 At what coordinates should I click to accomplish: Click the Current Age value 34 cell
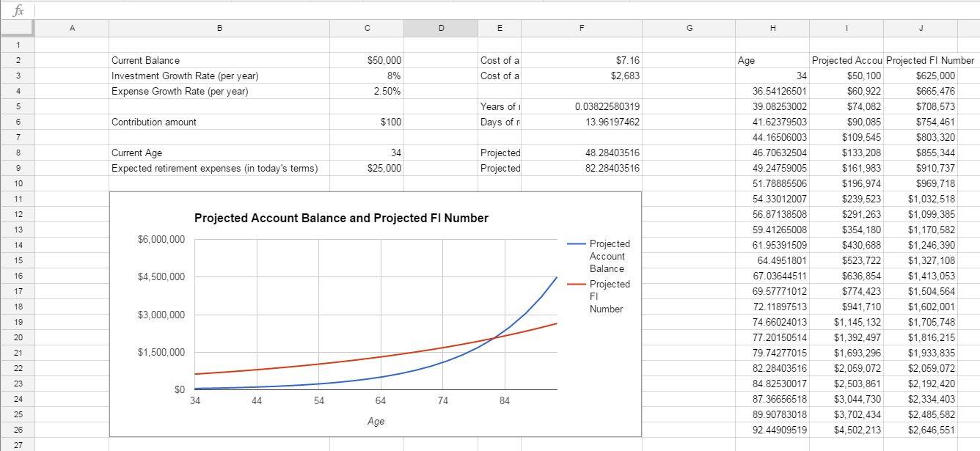click(x=367, y=153)
